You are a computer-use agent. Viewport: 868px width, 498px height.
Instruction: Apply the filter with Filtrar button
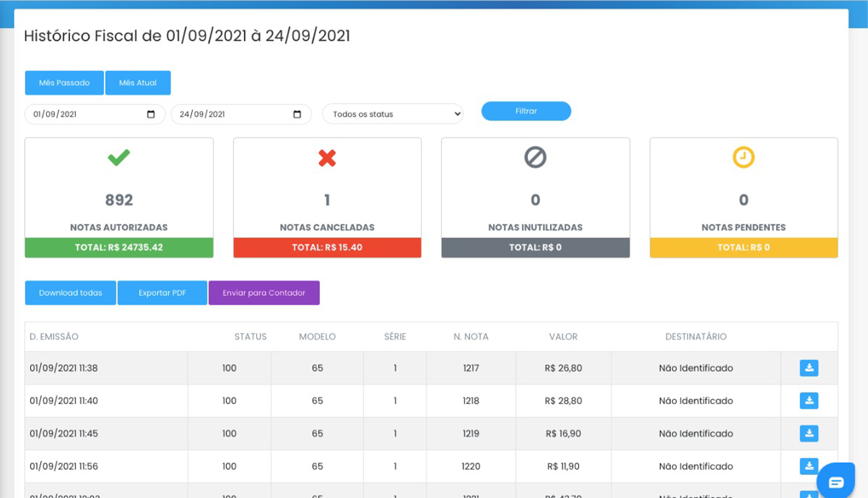pos(526,111)
